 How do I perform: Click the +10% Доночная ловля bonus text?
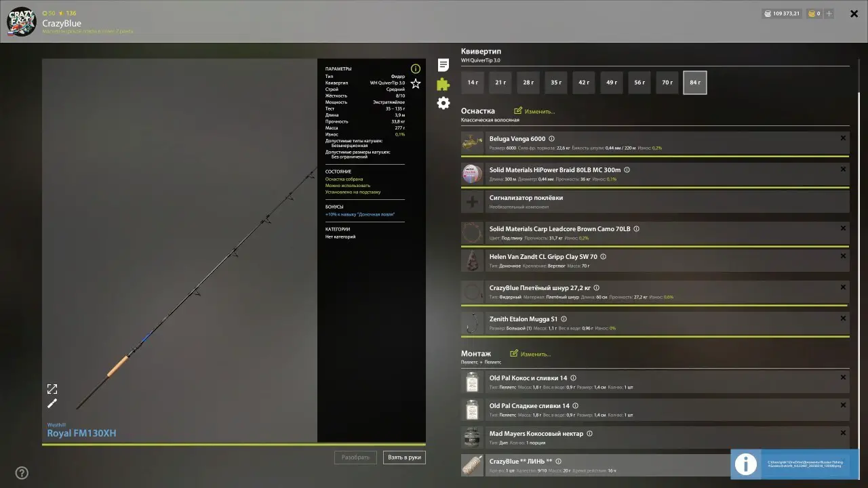pos(360,214)
